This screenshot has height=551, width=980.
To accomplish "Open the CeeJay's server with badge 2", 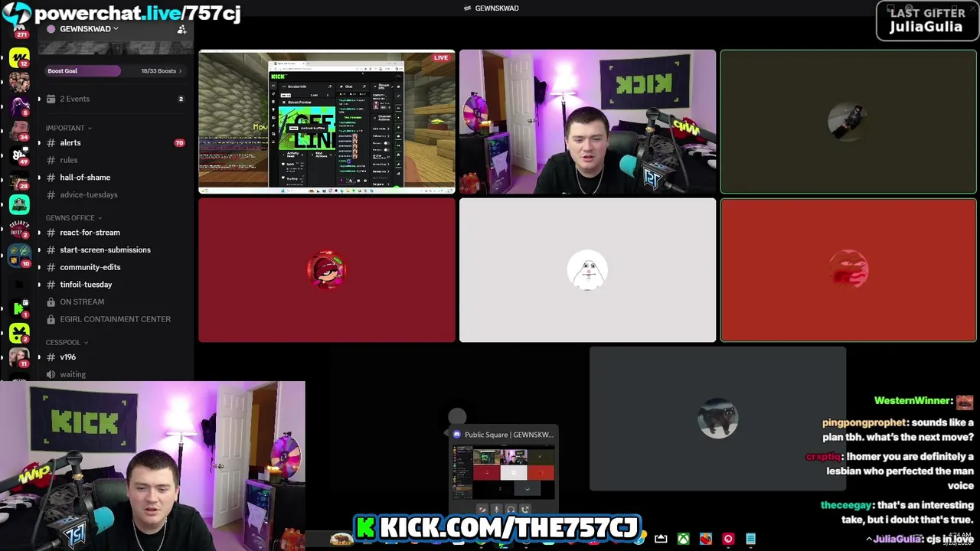I will point(19,228).
